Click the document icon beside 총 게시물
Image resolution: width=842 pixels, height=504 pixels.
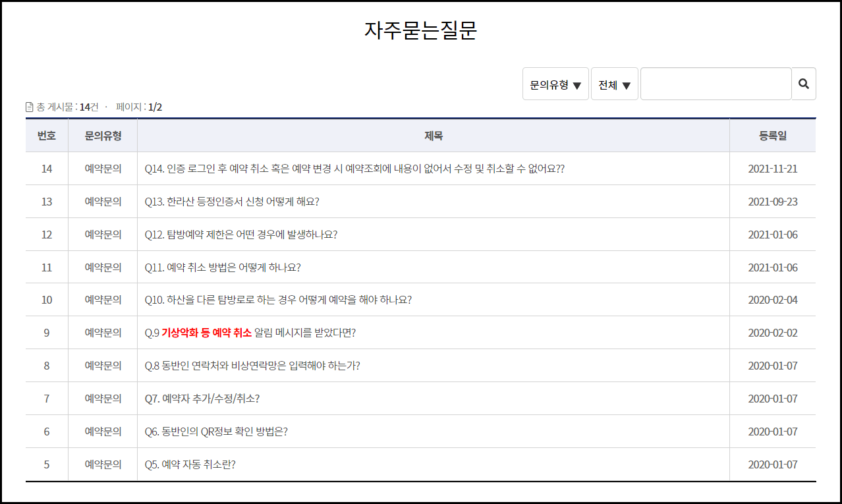click(28, 105)
